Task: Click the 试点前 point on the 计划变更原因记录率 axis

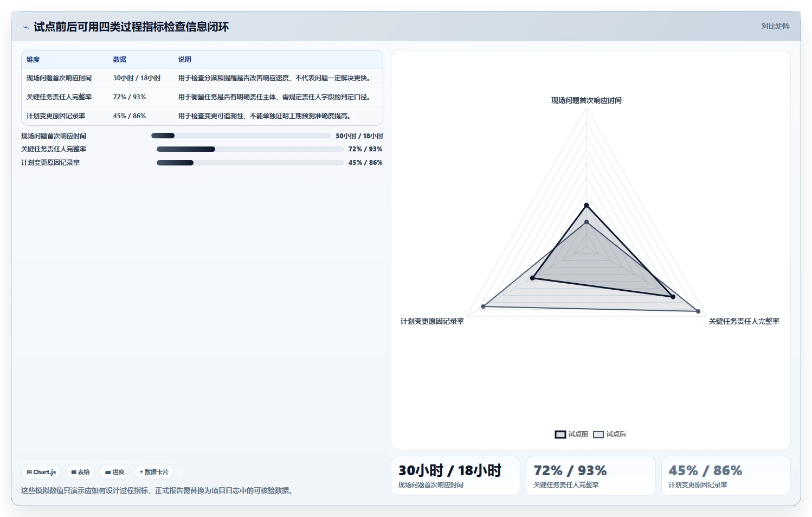Action: [532, 278]
